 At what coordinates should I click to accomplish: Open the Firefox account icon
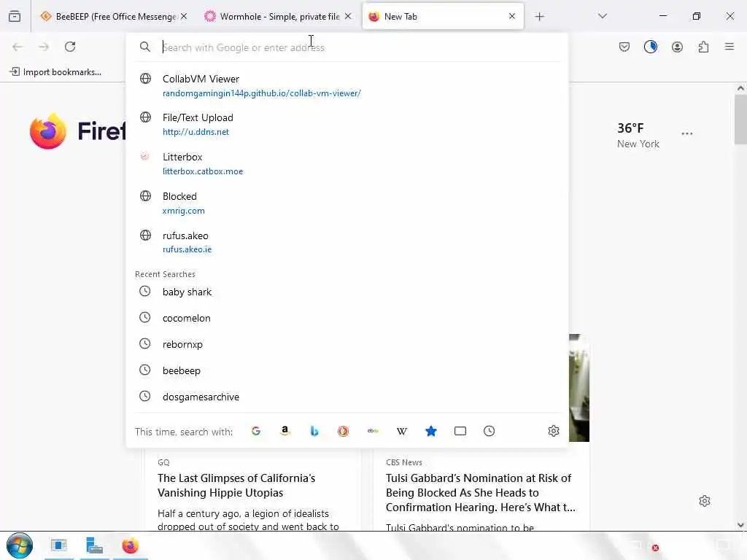click(677, 47)
